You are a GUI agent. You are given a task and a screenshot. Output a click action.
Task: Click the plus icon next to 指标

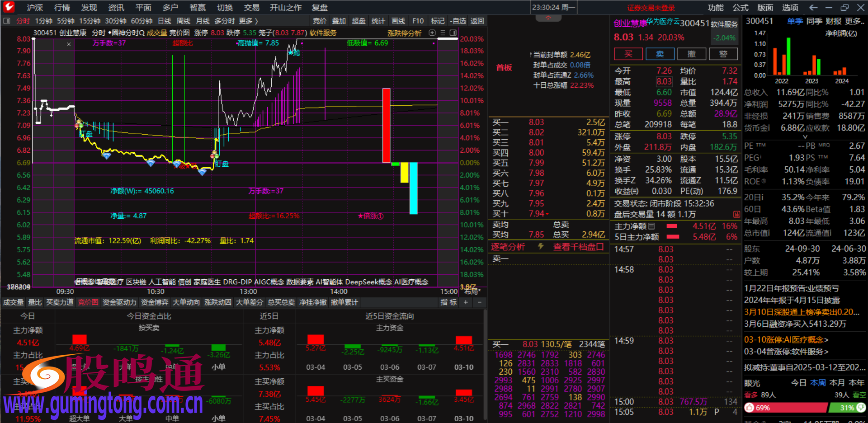click(x=466, y=302)
